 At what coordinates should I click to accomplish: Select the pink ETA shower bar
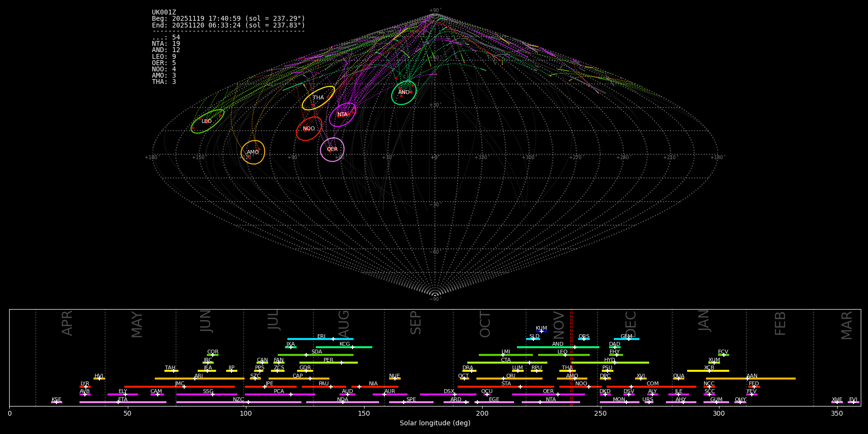(x=123, y=402)
